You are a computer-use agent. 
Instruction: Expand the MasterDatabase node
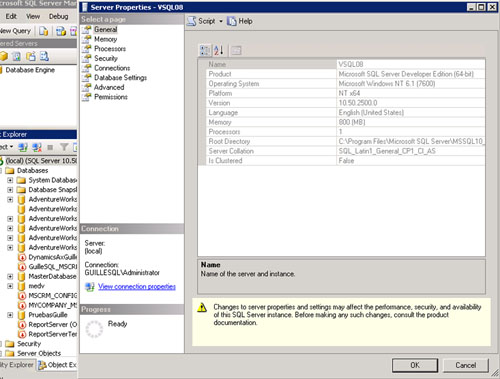pos(10,277)
